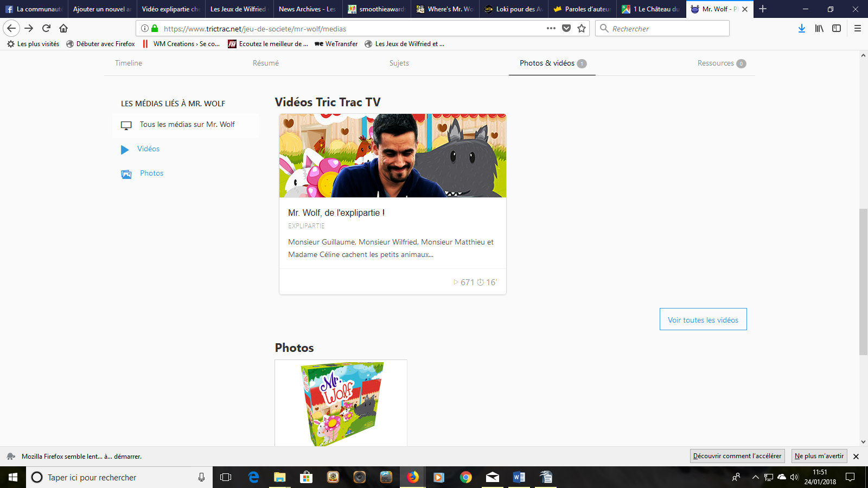
Task: Open page actions three-dot menu
Action: click(551, 28)
